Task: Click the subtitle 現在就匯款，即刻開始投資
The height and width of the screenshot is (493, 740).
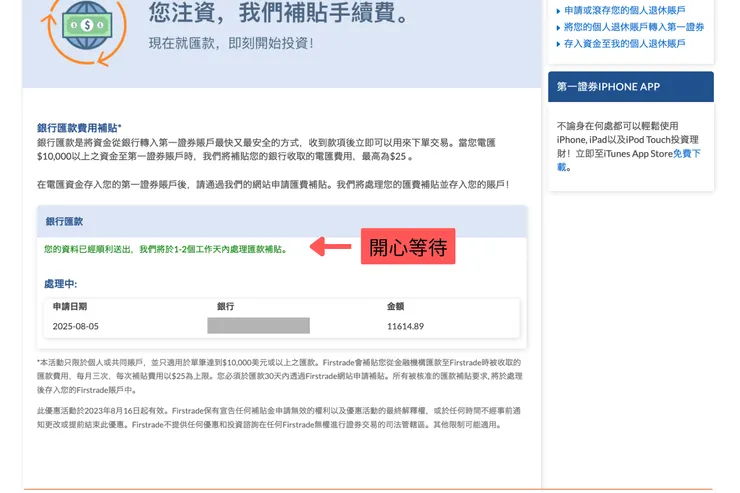Action: (231, 43)
